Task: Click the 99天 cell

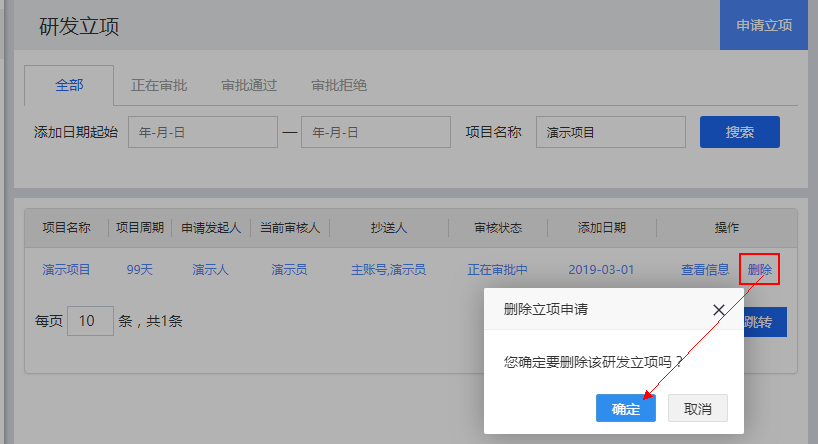Action: [x=139, y=270]
